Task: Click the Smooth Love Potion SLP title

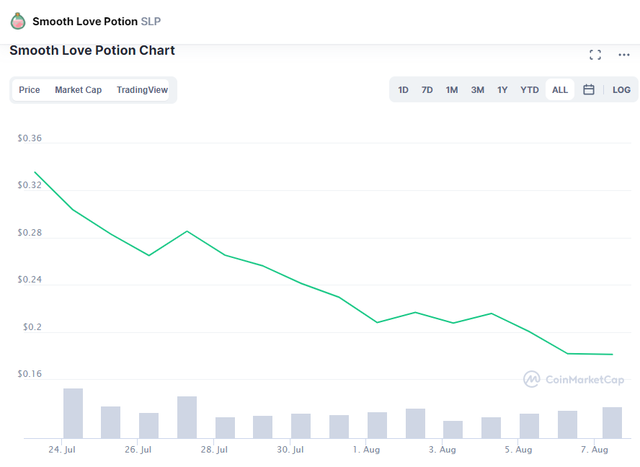Action: point(96,21)
